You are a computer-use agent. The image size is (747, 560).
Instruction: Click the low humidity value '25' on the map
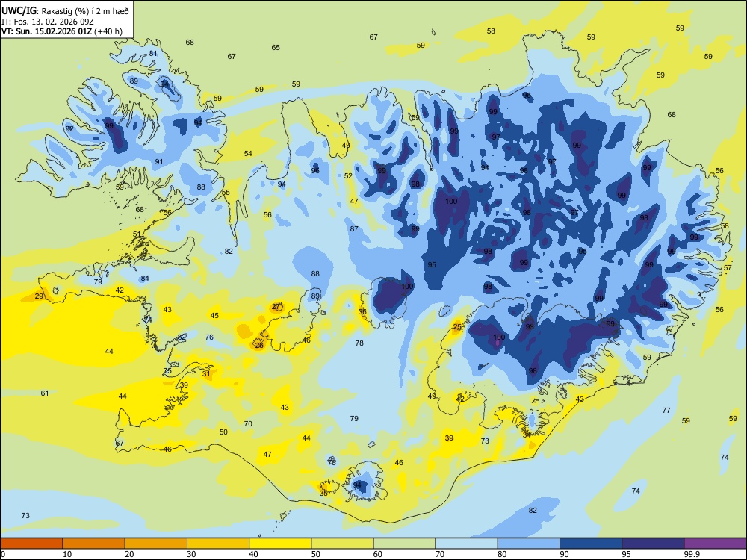point(457,327)
